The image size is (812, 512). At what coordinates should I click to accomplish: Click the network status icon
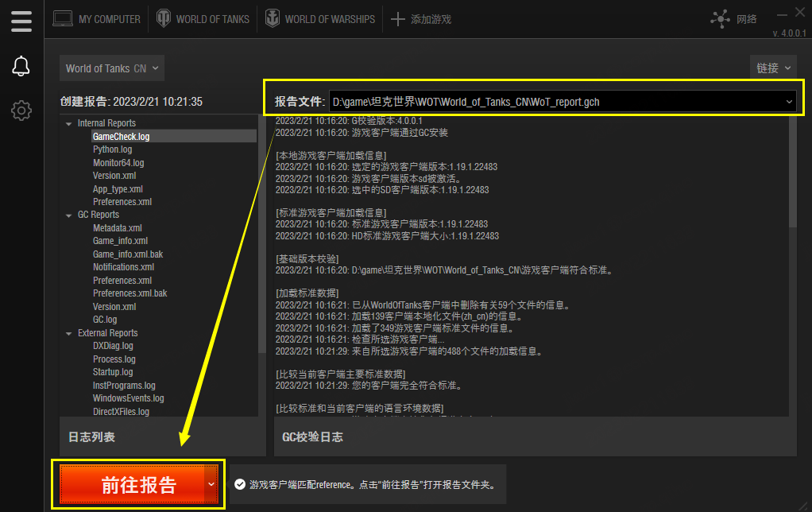point(721,19)
